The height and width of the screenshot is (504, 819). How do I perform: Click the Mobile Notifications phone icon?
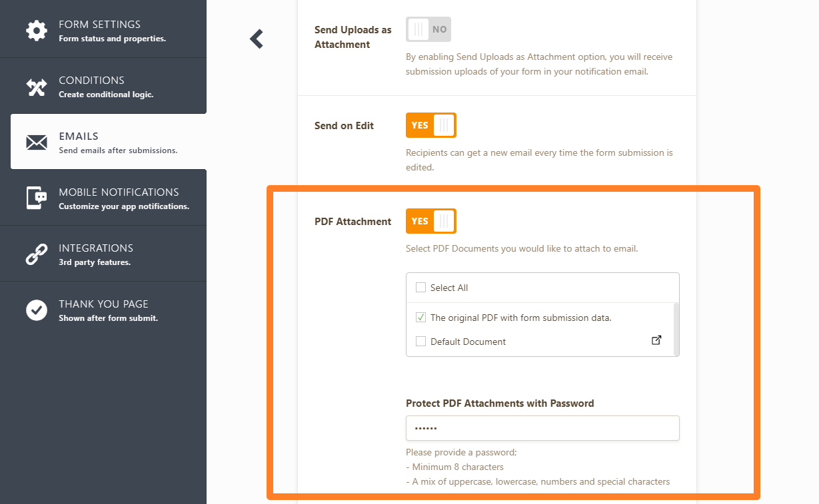coord(37,198)
